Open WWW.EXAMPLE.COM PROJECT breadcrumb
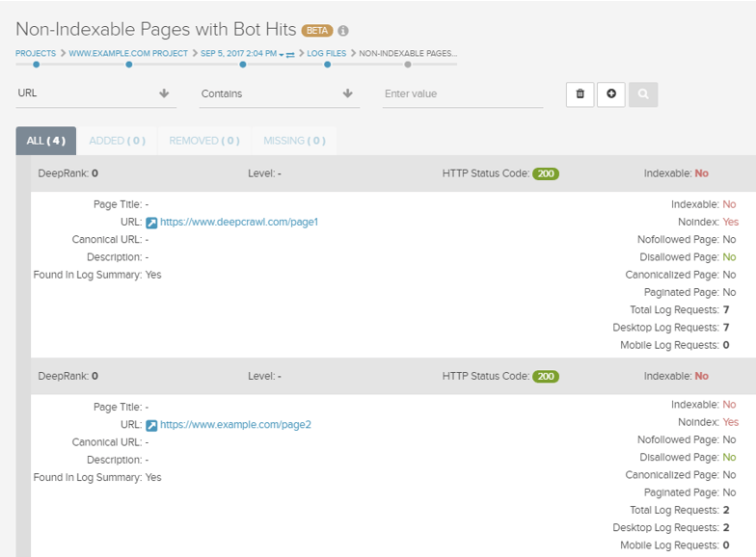Viewport: 756px width, 557px height. [128, 54]
